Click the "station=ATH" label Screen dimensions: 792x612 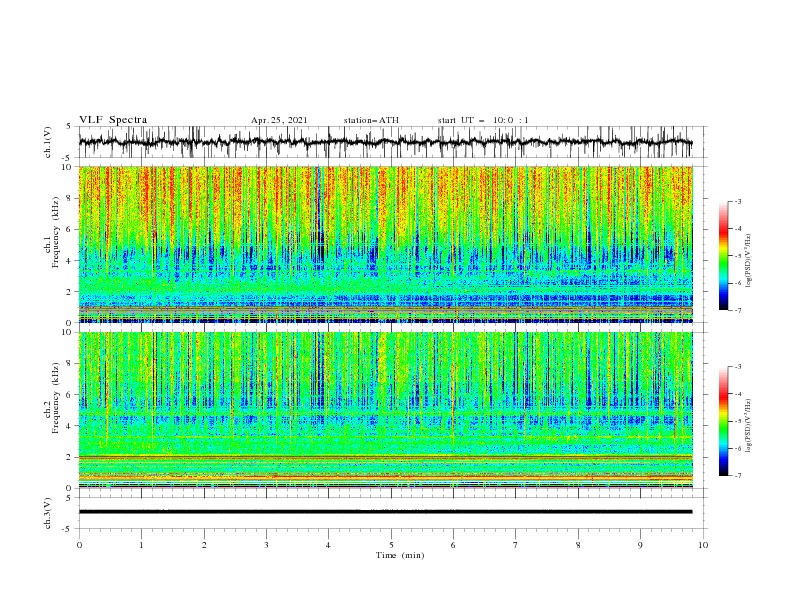pyautogui.click(x=371, y=120)
